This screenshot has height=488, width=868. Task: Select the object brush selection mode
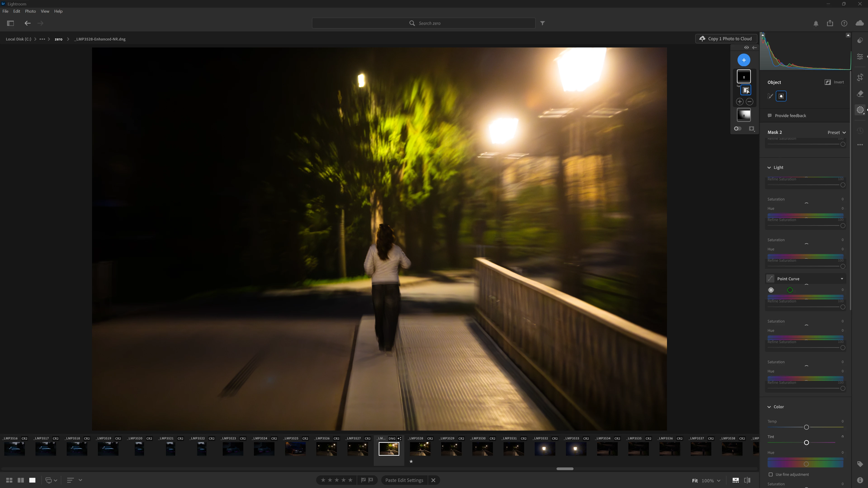pyautogui.click(x=770, y=96)
